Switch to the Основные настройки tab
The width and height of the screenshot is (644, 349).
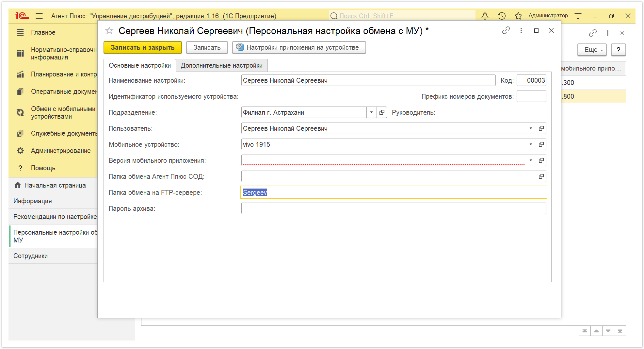tap(140, 65)
